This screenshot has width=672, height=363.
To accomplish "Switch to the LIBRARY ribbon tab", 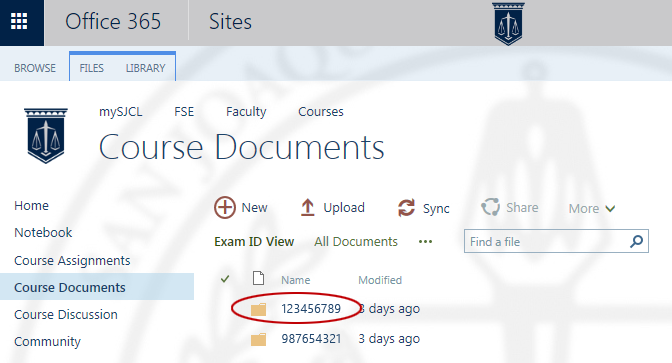I will point(145,68).
